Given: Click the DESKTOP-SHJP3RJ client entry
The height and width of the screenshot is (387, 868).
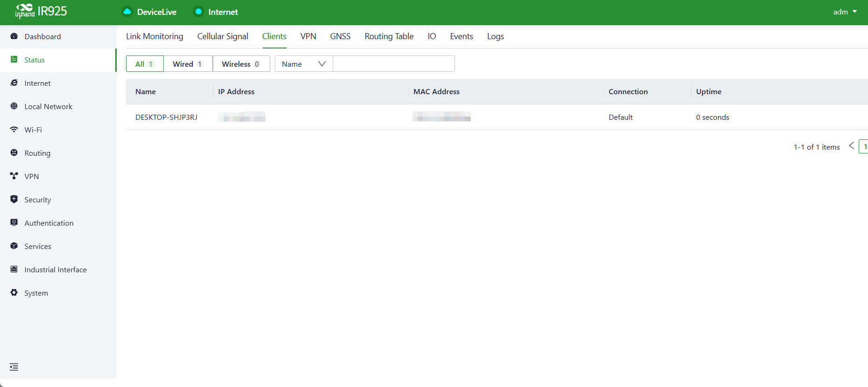Looking at the screenshot, I should point(166,117).
